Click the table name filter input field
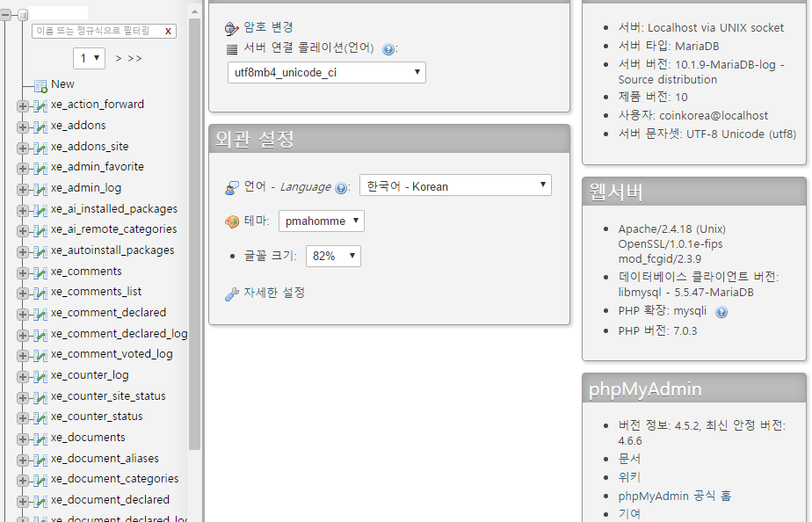The image size is (812, 522). coord(95,31)
